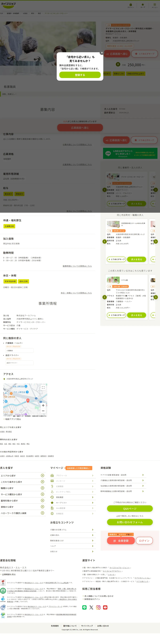Click the Web履歴書 document icon
The width and height of the screenshot is (160, 644).
(x=52, y=508)
